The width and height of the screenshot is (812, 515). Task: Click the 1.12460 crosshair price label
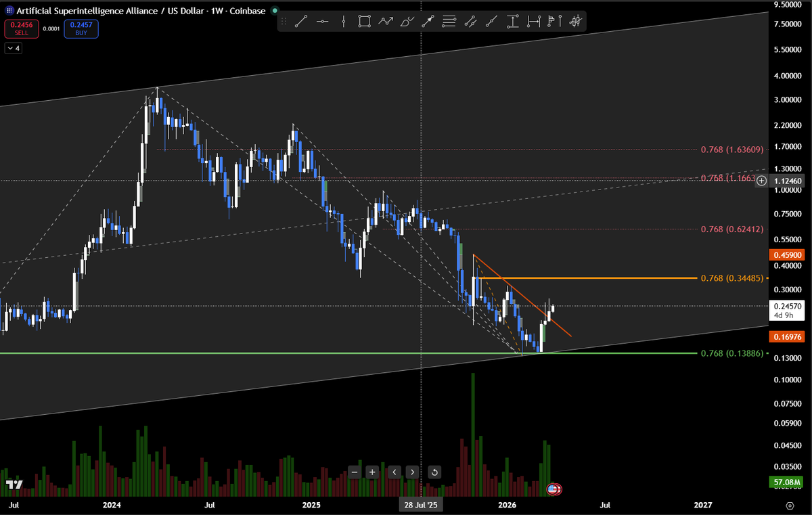point(786,181)
